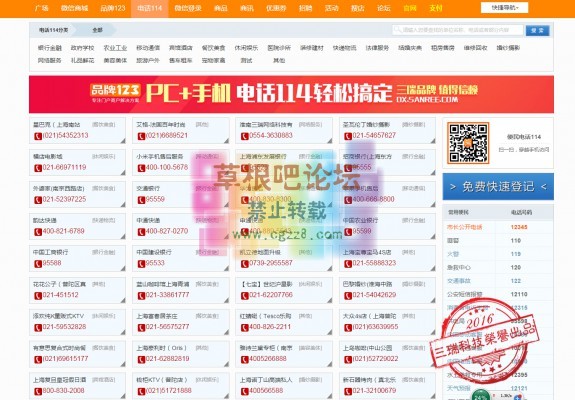Click phone icon beside 95559
Screen dimensions: 575x400
[x=141, y=200]
